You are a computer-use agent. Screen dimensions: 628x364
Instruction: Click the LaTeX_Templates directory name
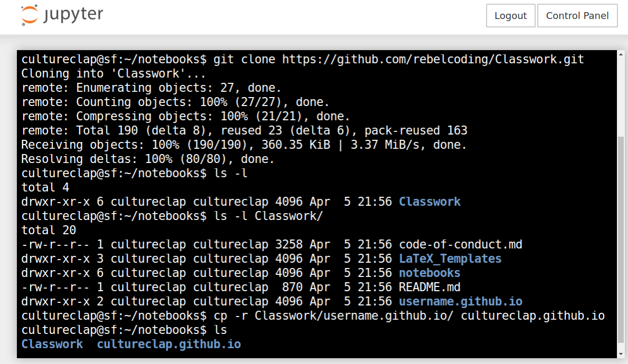(x=450, y=258)
